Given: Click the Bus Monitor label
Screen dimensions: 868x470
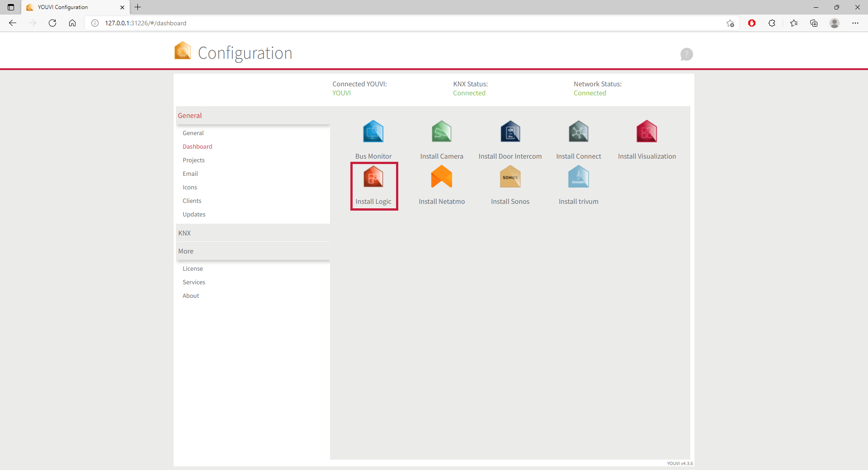Looking at the screenshot, I should (x=373, y=156).
